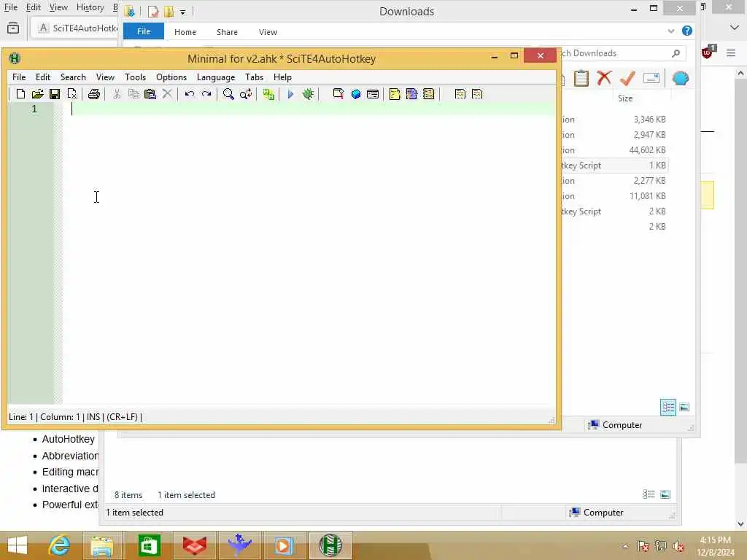Image resolution: width=747 pixels, height=560 pixels.
Task: Open the SciTE Search menu
Action: (x=73, y=77)
